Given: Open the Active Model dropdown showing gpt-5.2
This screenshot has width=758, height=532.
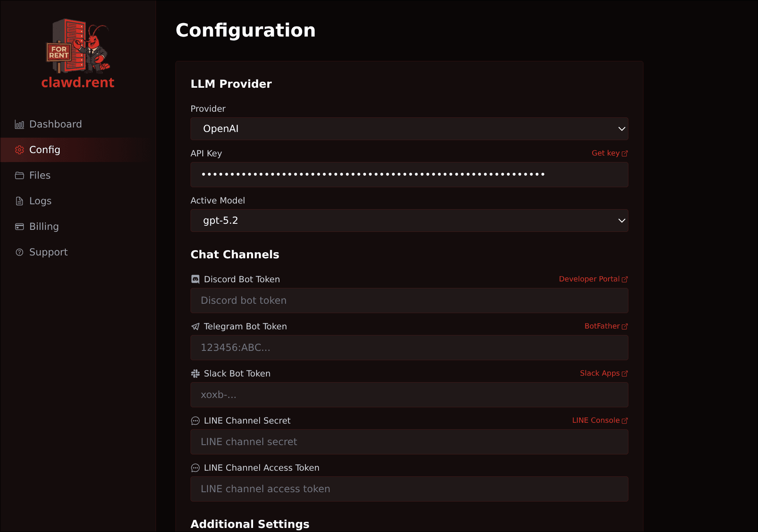Looking at the screenshot, I should point(409,221).
